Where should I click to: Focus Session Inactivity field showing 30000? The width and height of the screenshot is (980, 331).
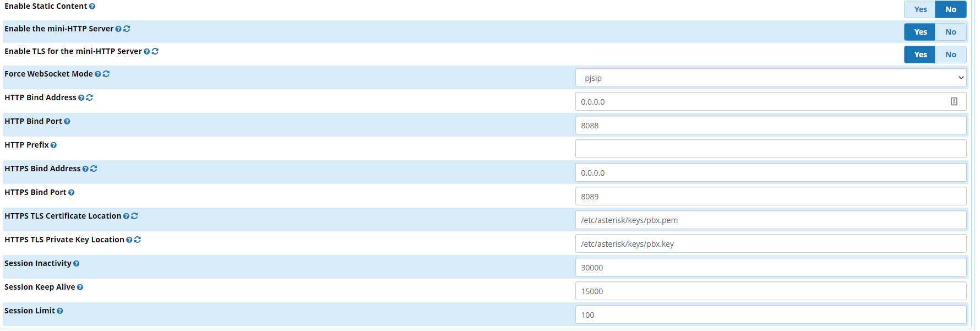pos(771,267)
